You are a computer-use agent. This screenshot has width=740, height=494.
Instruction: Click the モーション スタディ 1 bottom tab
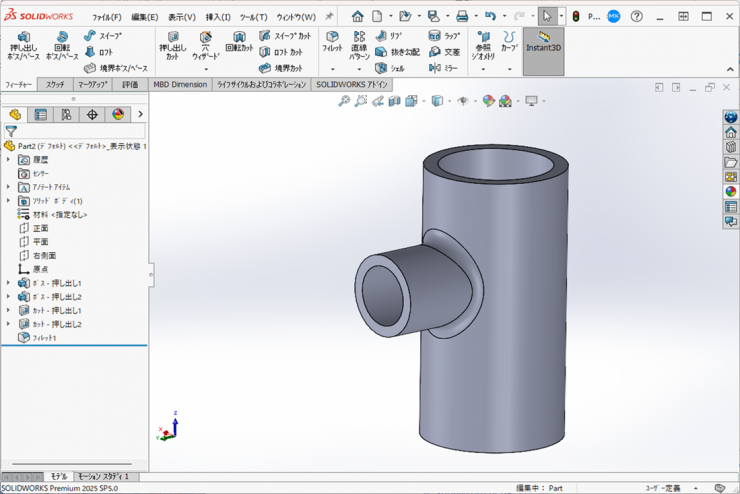pyautogui.click(x=103, y=477)
